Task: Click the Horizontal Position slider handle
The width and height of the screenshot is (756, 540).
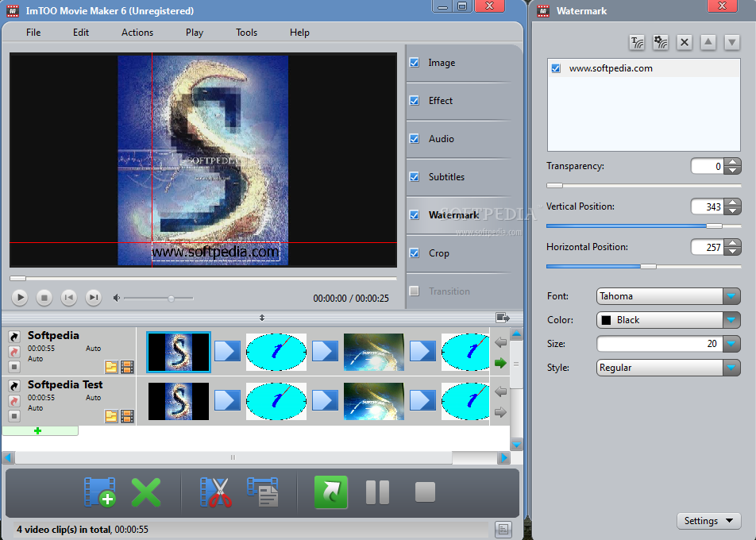Action: [x=648, y=266]
